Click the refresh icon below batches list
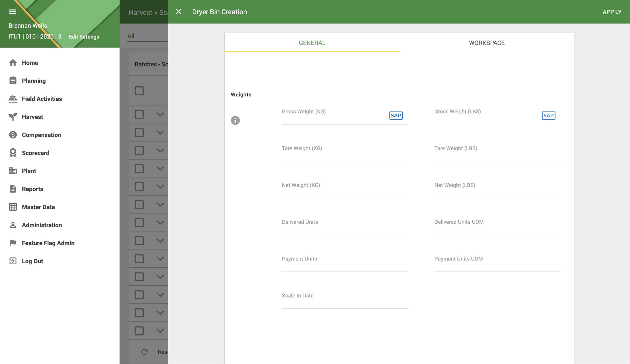 (144, 352)
